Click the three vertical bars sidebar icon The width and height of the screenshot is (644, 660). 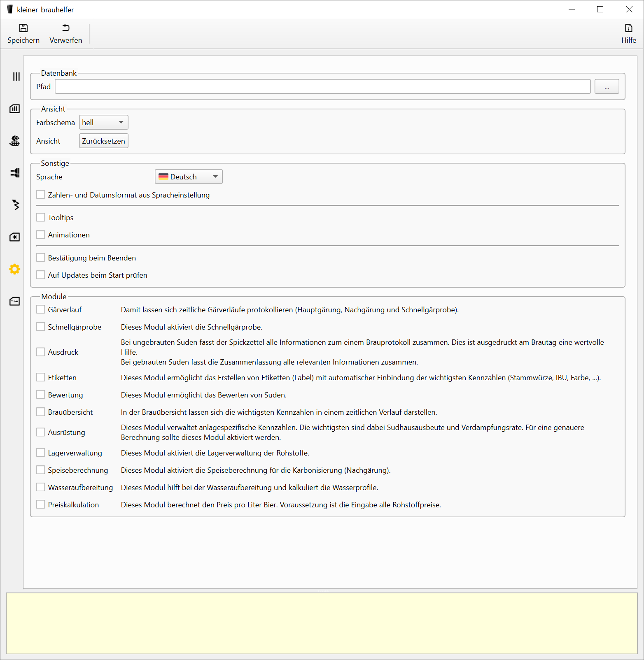16,77
